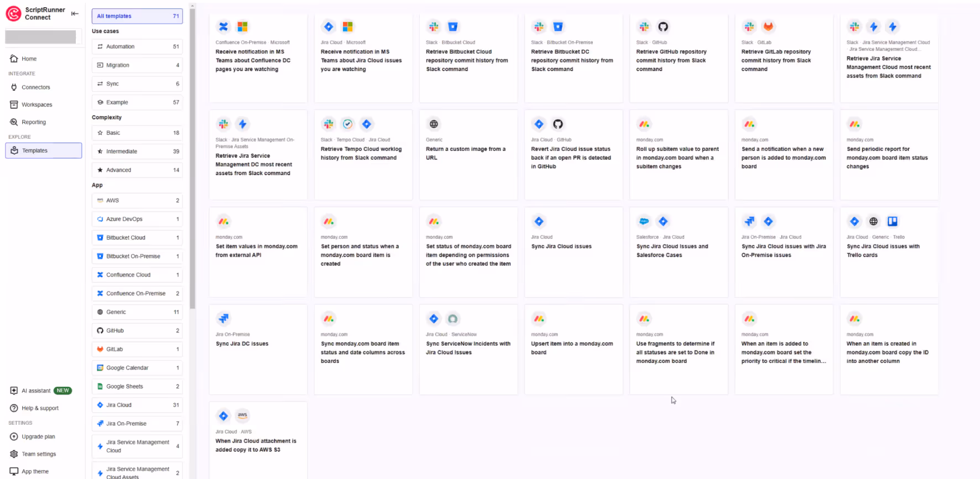
Task: Click the Microsoft icon on the Jira Cloud Teams card
Action: point(347,27)
